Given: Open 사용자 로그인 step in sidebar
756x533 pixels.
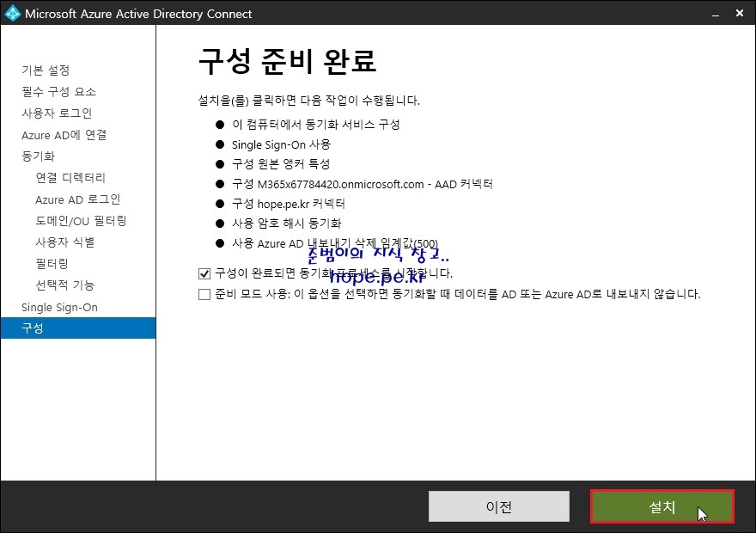Looking at the screenshot, I should point(57,113).
